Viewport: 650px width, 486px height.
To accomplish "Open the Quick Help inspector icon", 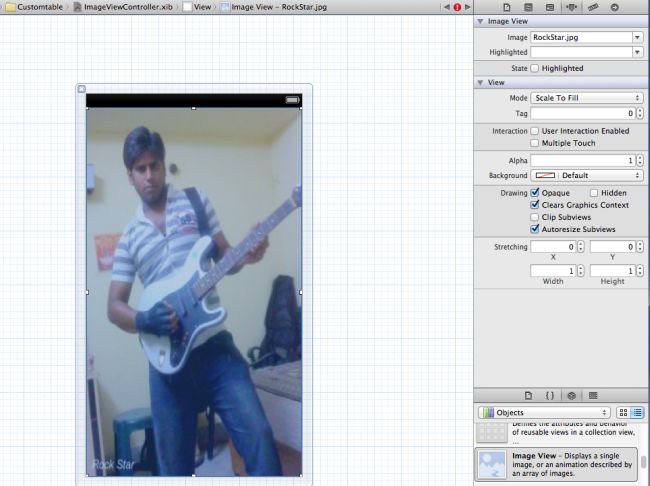I will 528,7.
